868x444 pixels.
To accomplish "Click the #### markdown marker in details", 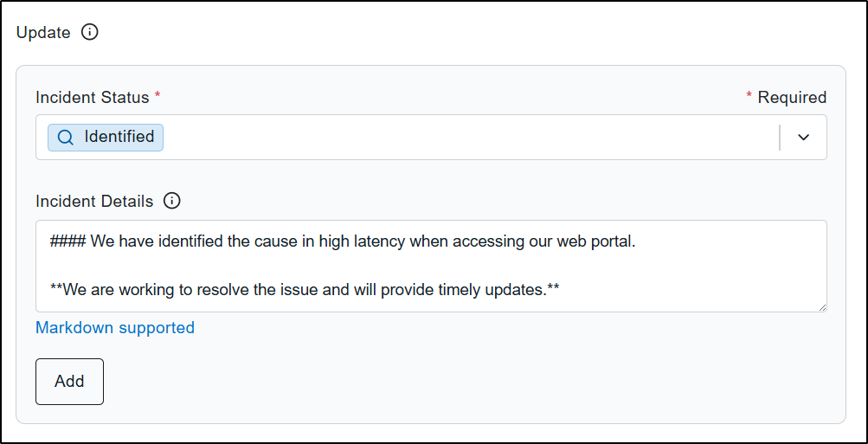I will click(68, 242).
